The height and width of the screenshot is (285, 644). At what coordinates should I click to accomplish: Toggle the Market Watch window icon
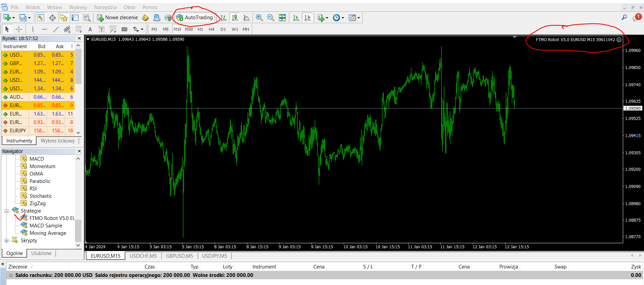click(41, 18)
